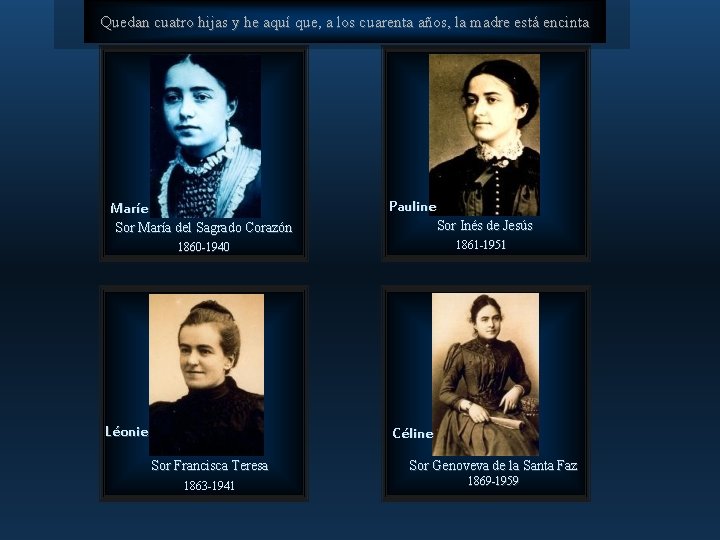
Task: Click the dates 1863-1941
Action: coord(209,486)
